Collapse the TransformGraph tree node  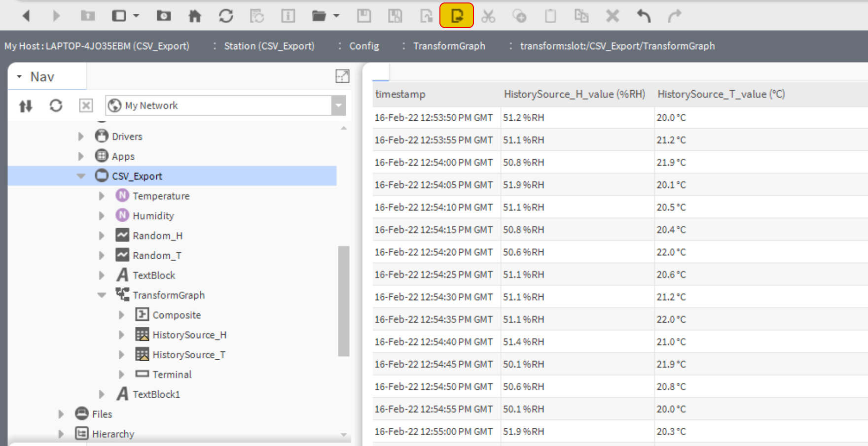tap(102, 295)
